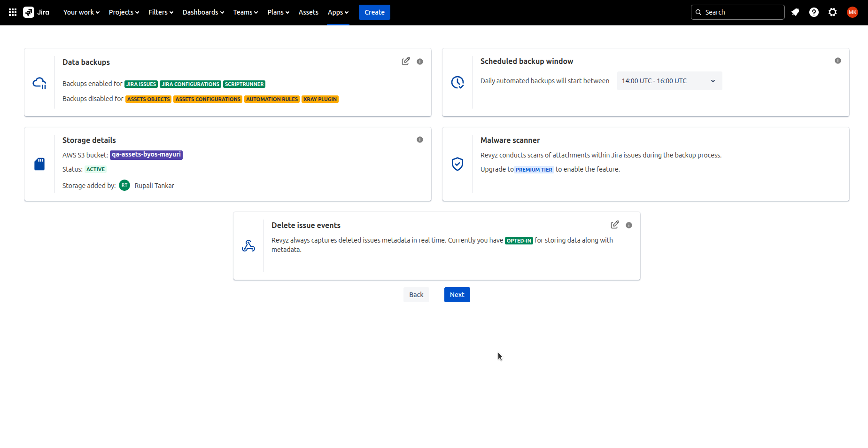Open the Apps menu
Screen dimensions: 868x448
pyautogui.click(x=338, y=12)
